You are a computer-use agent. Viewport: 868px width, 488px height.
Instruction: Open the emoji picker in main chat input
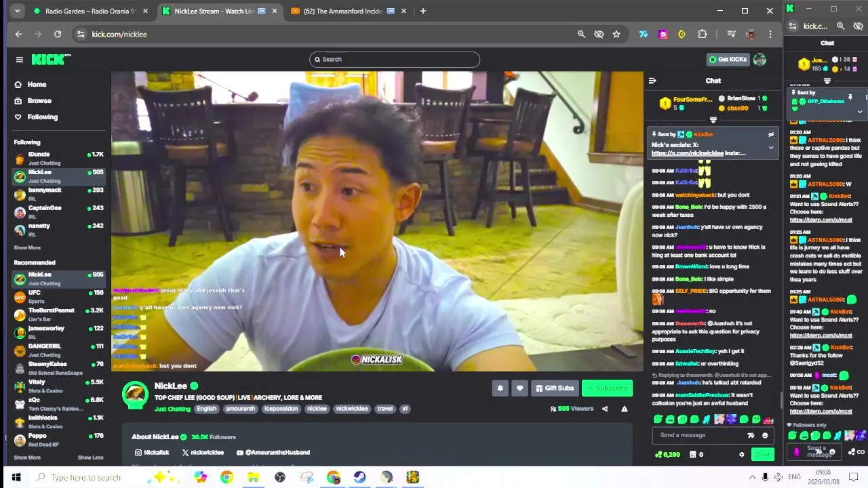pos(765,436)
